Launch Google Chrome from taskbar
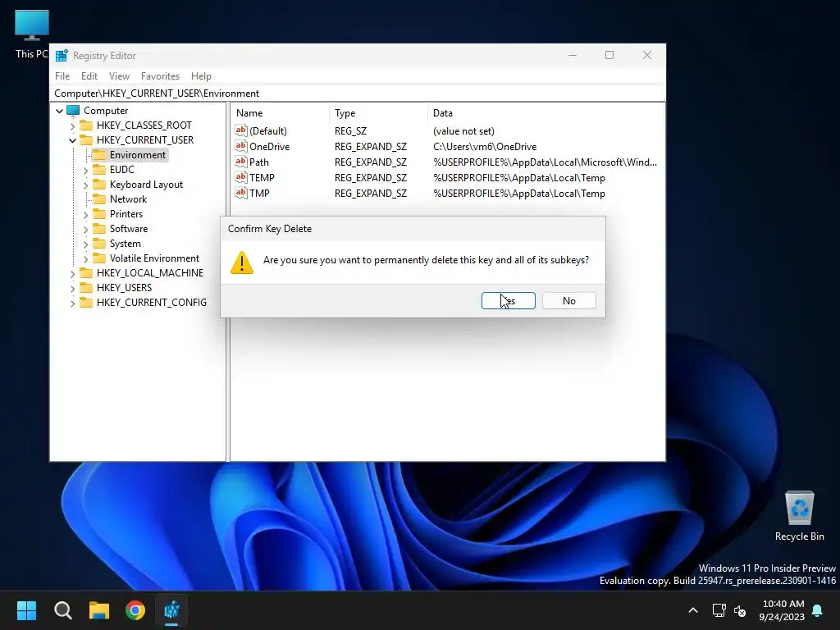 pos(135,610)
